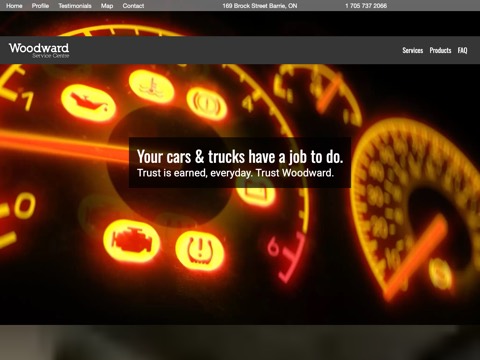
Task: Open the FAQ menu item
Action: pyautogui.click(x=462, y=50)
